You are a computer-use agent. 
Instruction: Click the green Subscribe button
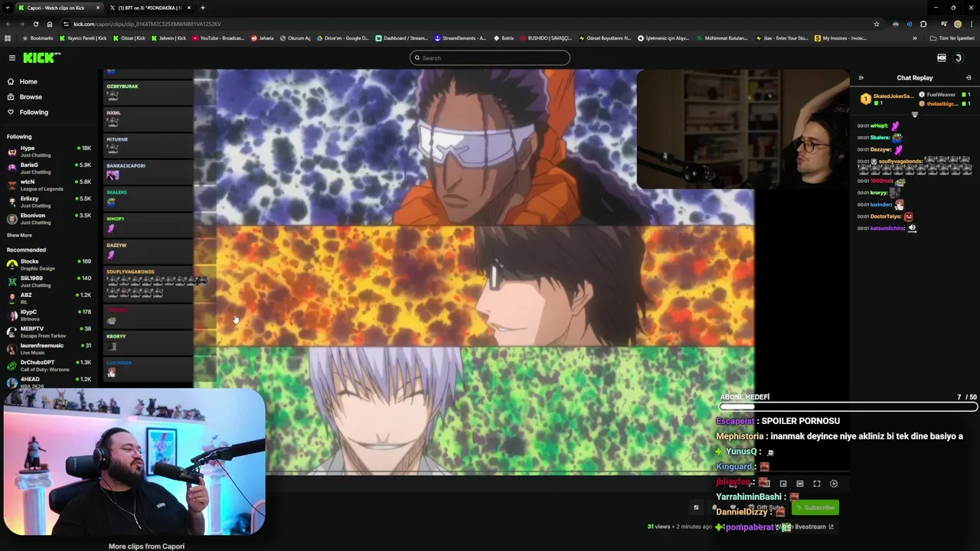[815, 507]
